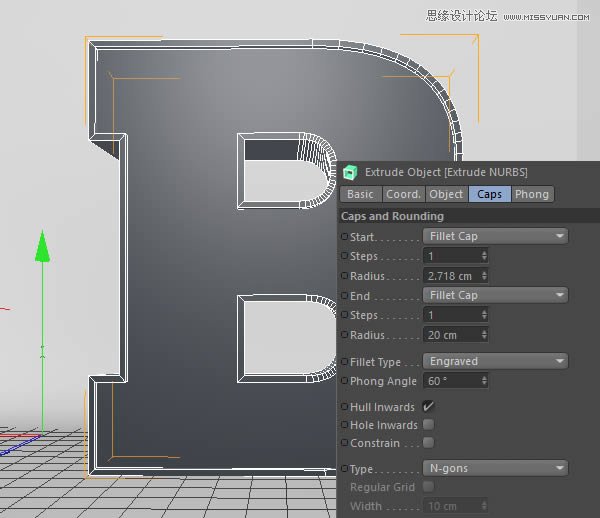Switch to the Phong tab
The height and width of the screenshot is (518, 600).
point(531,194)
